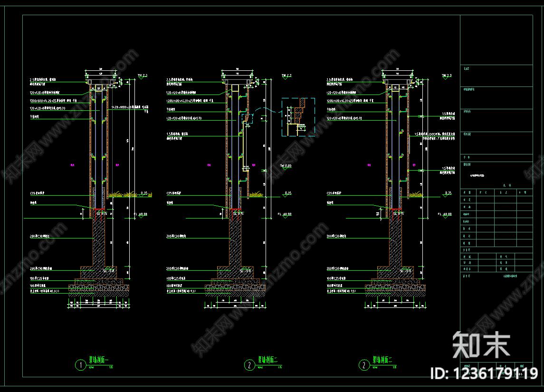This screenshot has width=544, height=392.
Task: Click "SL 0.15" label in section 景墙剖面一
Action: 102,214
